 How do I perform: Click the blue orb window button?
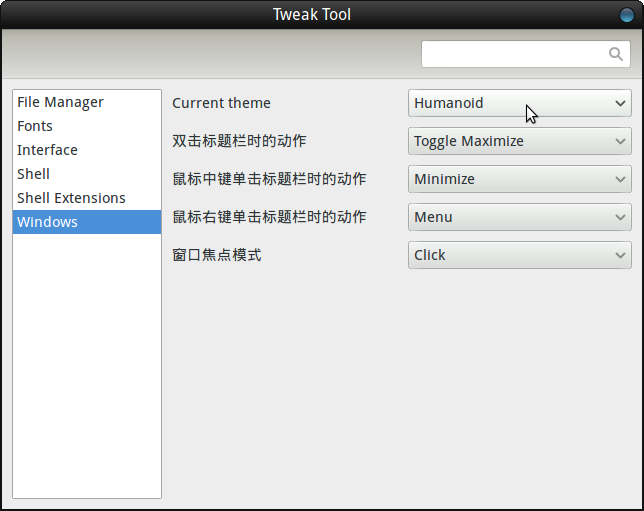[x=627, y=15]
